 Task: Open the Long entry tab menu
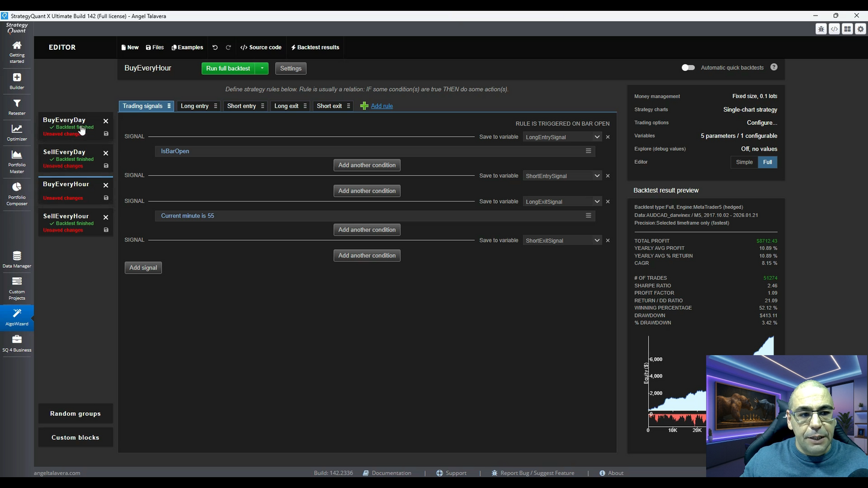216,106
